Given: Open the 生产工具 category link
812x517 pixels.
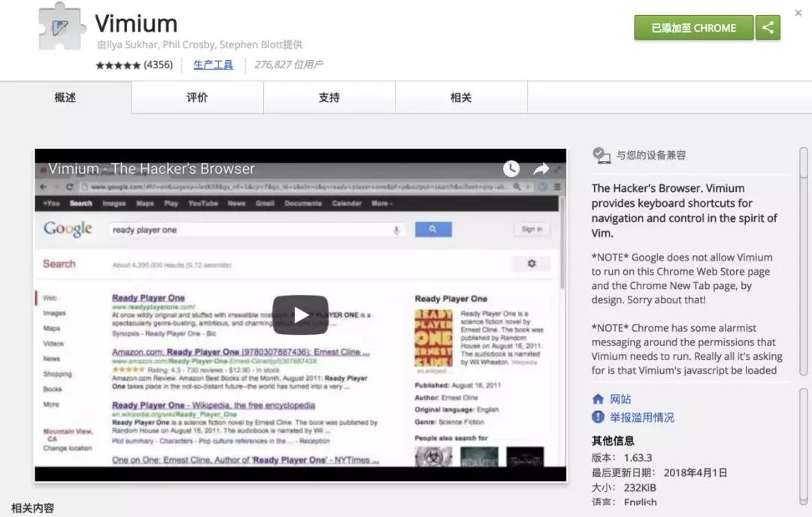Looking at the screenshot, I should click(x=213, y=64).
